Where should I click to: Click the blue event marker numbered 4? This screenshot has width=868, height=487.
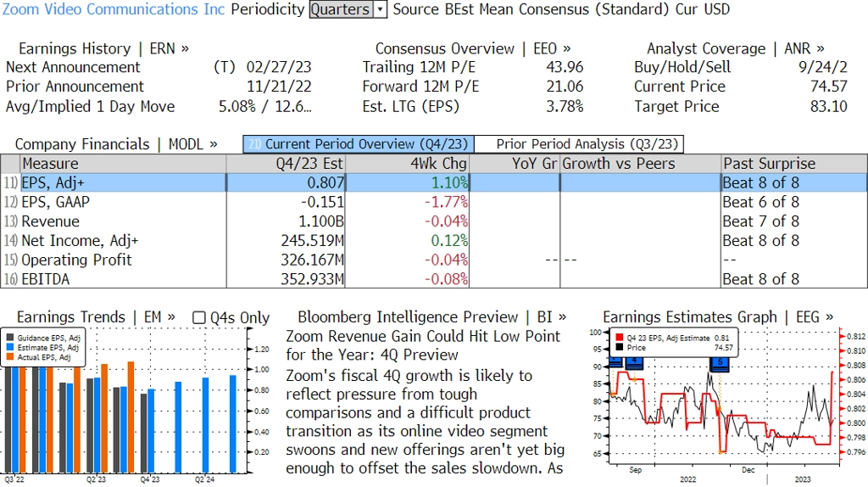(634, 362)
